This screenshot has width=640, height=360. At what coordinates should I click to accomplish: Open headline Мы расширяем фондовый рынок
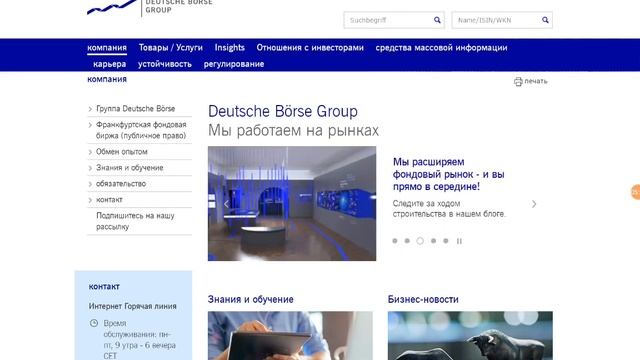(449, 174)
